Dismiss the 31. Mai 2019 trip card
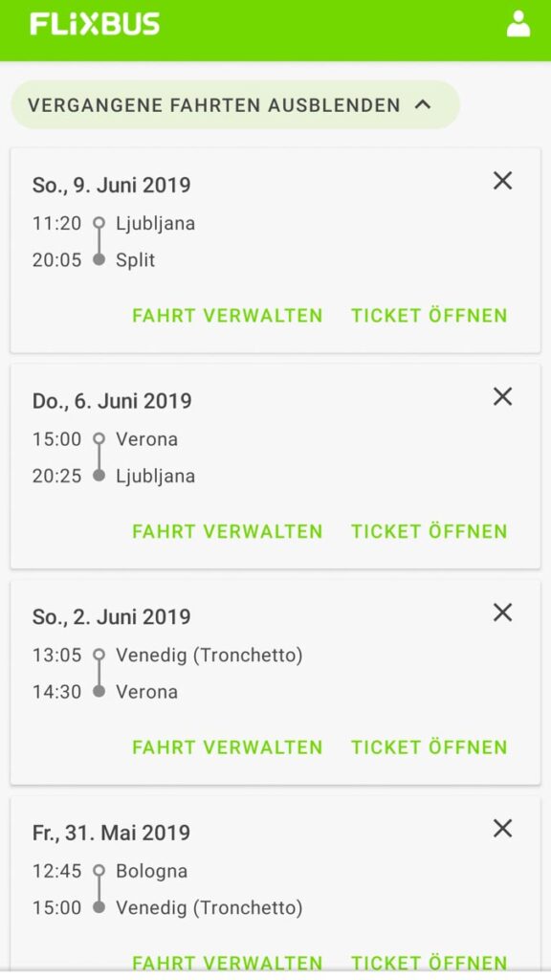The height and width of the screenshot is (980, 551). pos(502,829)
